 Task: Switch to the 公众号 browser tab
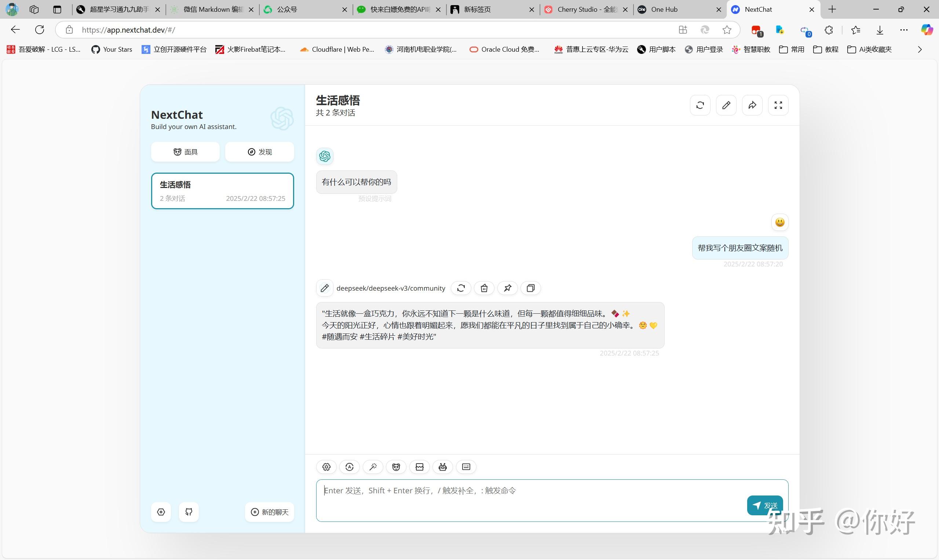click(x=306, y=10)
